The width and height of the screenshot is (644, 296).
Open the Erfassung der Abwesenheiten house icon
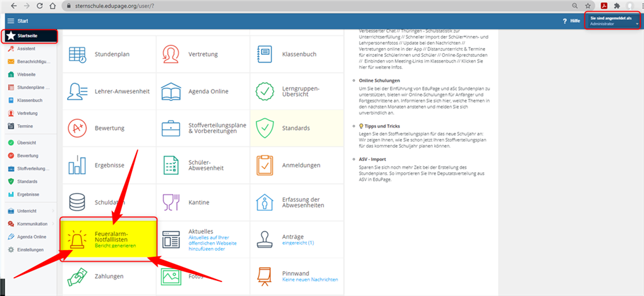(x=265, y=202)
